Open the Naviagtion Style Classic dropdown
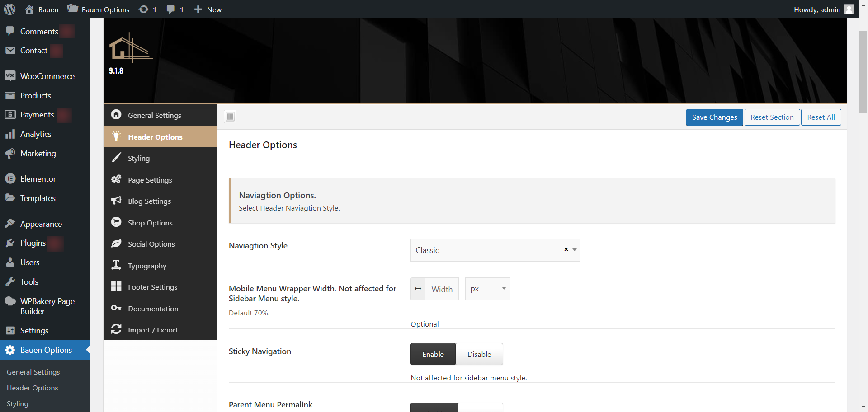The width and height of the screenshot is (868, 412). point(495,250)
